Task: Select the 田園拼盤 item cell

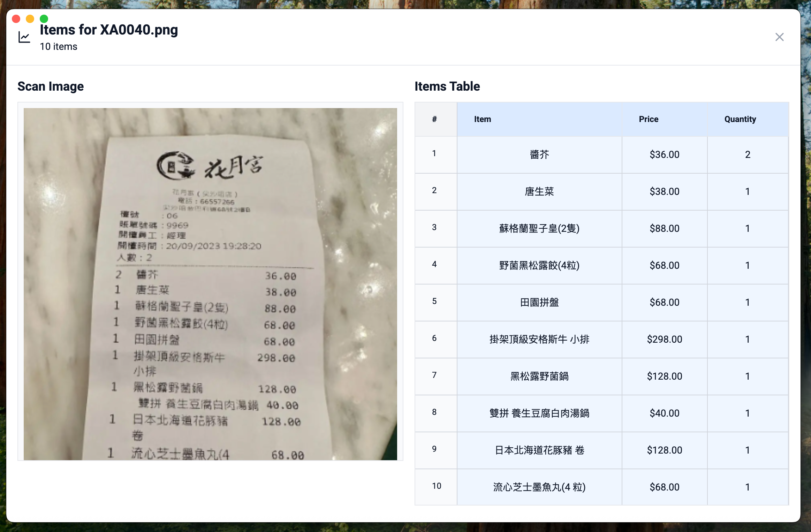Action: pyautogui.click(x=539, y=302)
